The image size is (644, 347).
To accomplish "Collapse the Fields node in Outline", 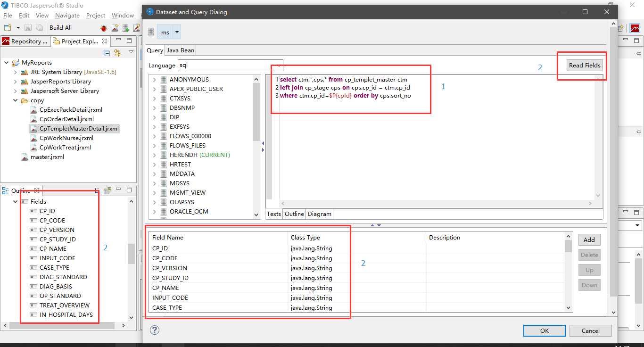I will pos(16,202).
